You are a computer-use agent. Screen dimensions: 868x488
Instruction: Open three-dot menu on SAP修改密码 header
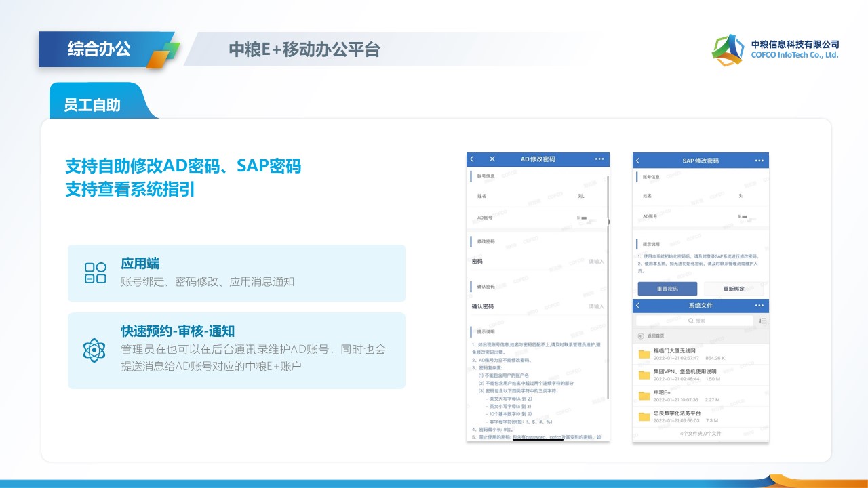tap(759, 161)
